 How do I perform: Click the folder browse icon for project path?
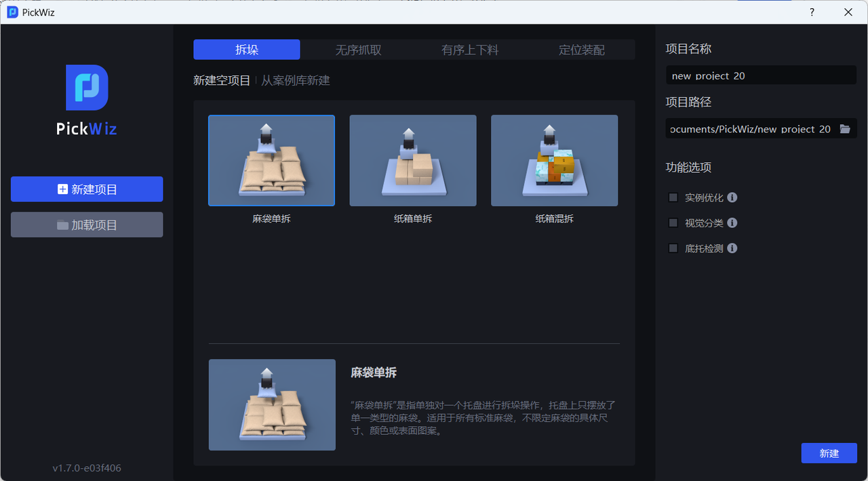pyautogui.click(x=844, y=129)
